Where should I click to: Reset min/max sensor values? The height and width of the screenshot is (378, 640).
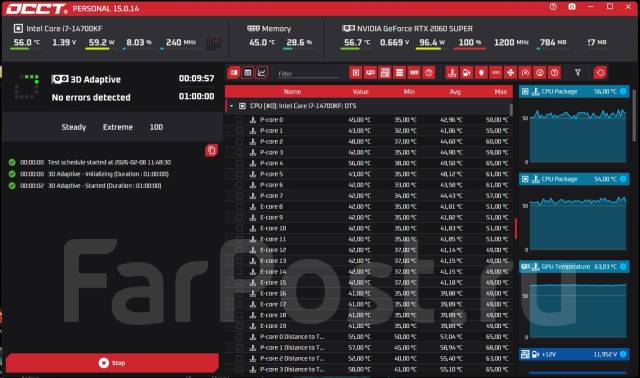click(600, 73)
